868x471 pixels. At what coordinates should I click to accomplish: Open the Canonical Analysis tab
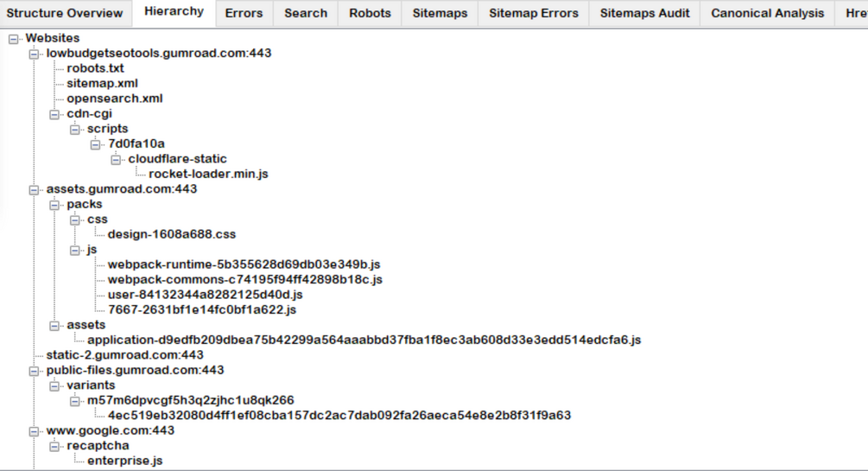tap(767, 13)
